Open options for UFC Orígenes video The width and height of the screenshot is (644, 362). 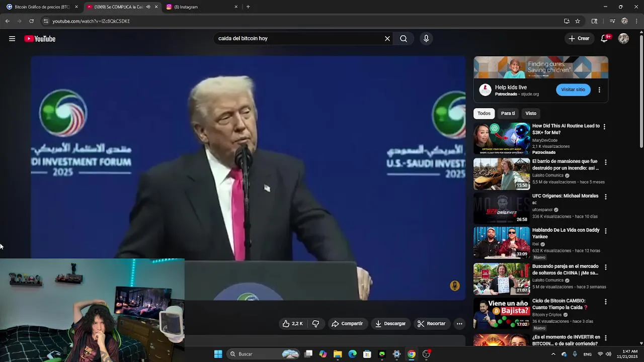coord(606,197)
